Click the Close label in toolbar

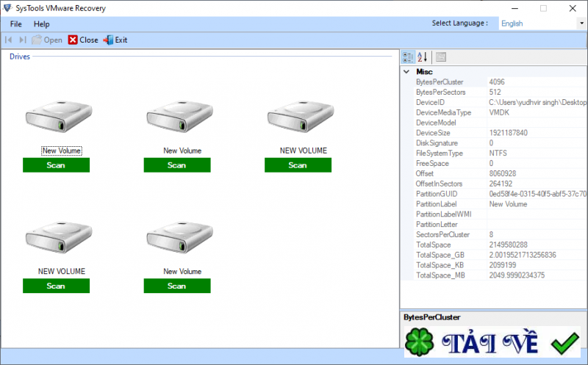[89, 40]
